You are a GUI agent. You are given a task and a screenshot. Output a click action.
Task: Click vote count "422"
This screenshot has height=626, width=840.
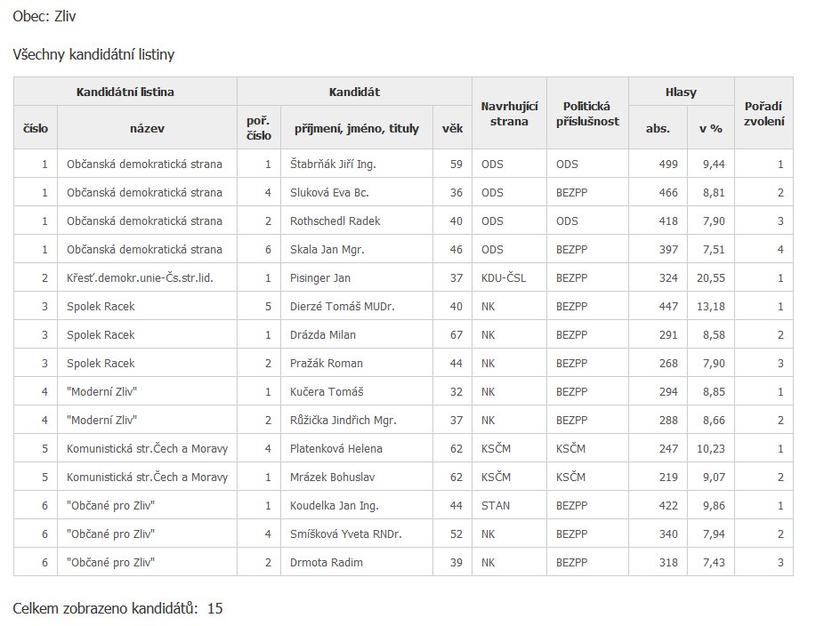coord(668,505)
